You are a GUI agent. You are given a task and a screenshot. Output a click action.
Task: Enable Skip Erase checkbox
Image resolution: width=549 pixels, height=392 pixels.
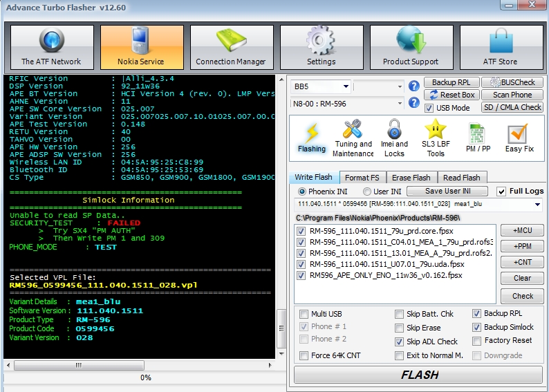(x=399, y=328)
